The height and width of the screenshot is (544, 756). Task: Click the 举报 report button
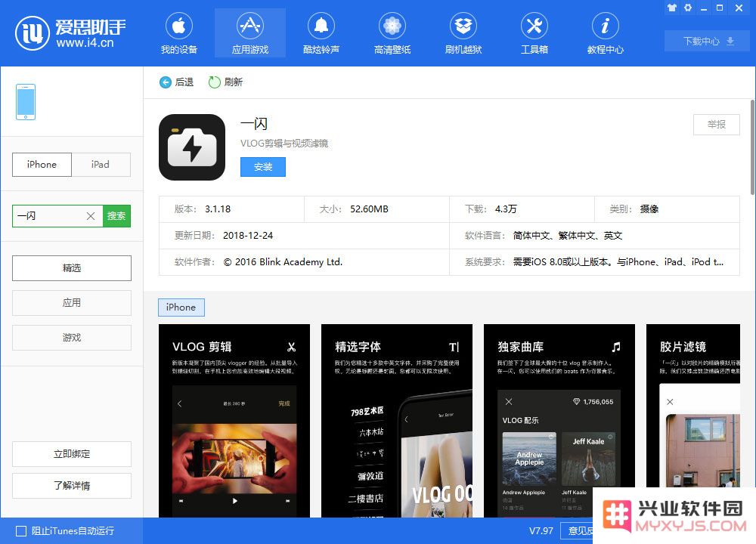[x=717, y=125]
